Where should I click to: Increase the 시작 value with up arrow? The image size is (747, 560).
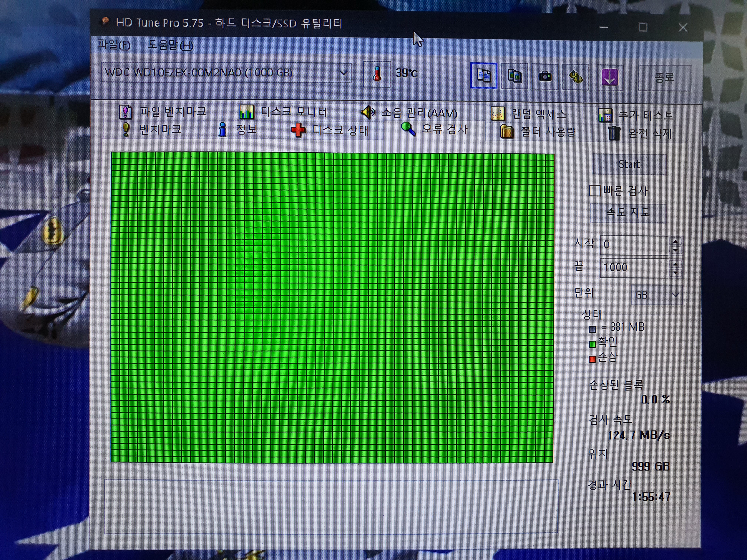click(676, 241)
